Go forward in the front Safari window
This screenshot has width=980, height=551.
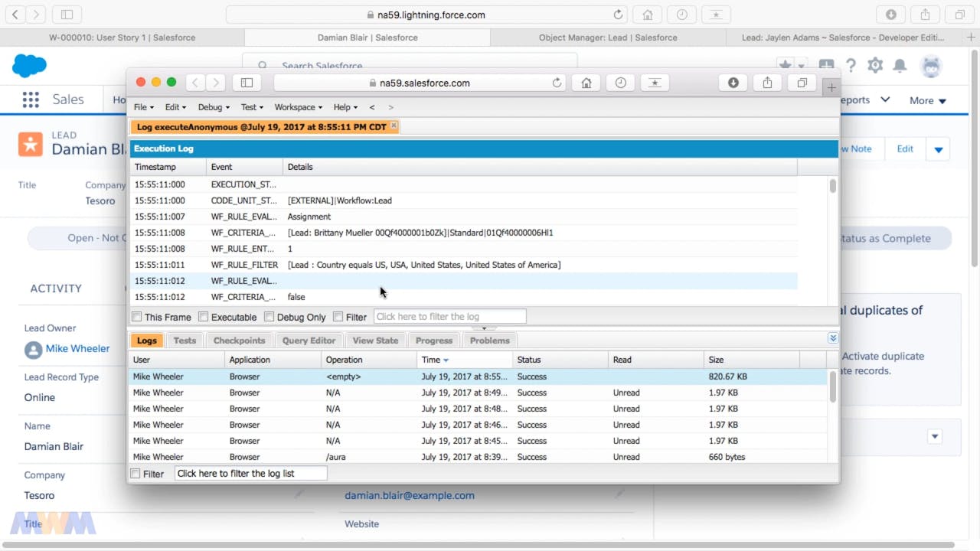pyautogui.click(x=216, y=83)
